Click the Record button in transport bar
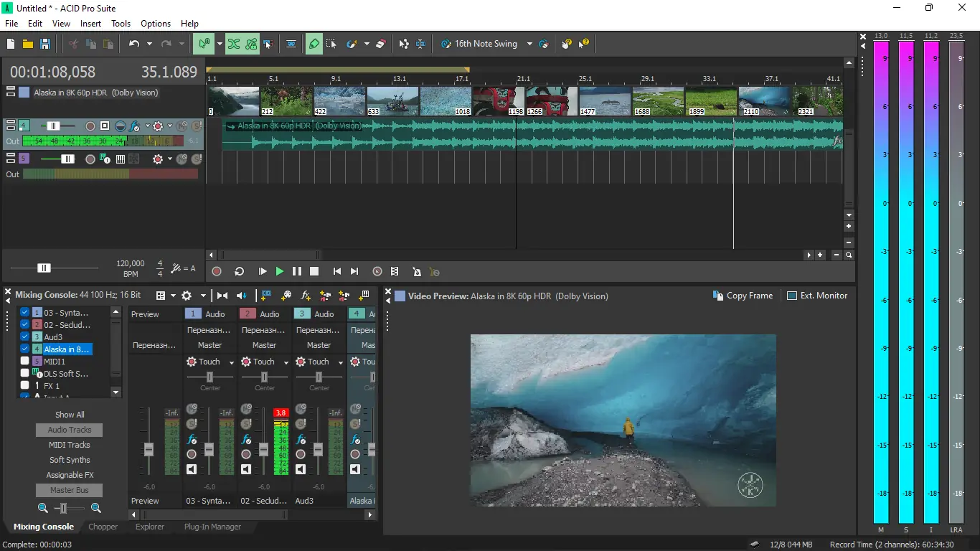980x551 pixels. [x=217, y=271]
